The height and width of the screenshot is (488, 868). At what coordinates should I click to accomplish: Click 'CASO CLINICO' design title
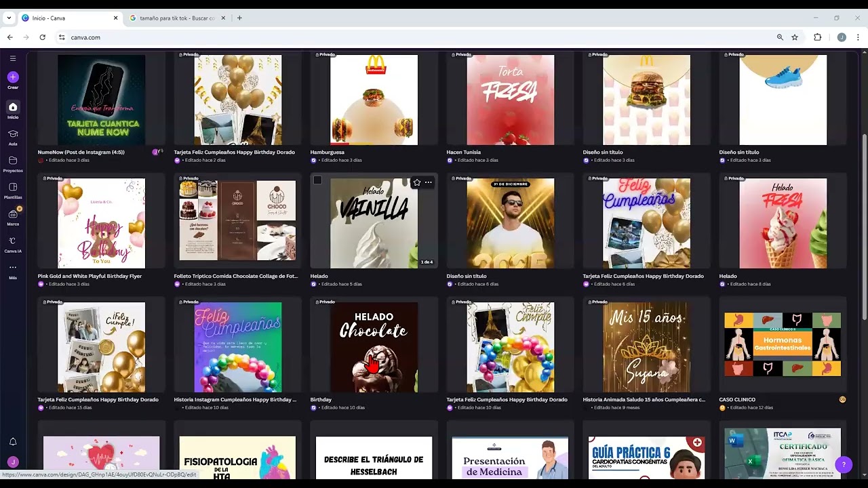(736, 399)
